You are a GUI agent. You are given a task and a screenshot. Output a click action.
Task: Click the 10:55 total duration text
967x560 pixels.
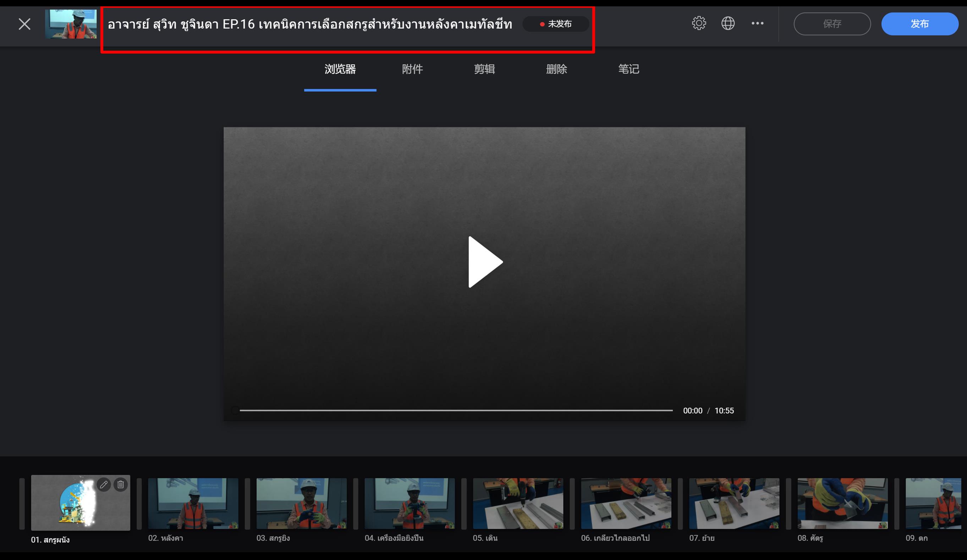(724, 410)
